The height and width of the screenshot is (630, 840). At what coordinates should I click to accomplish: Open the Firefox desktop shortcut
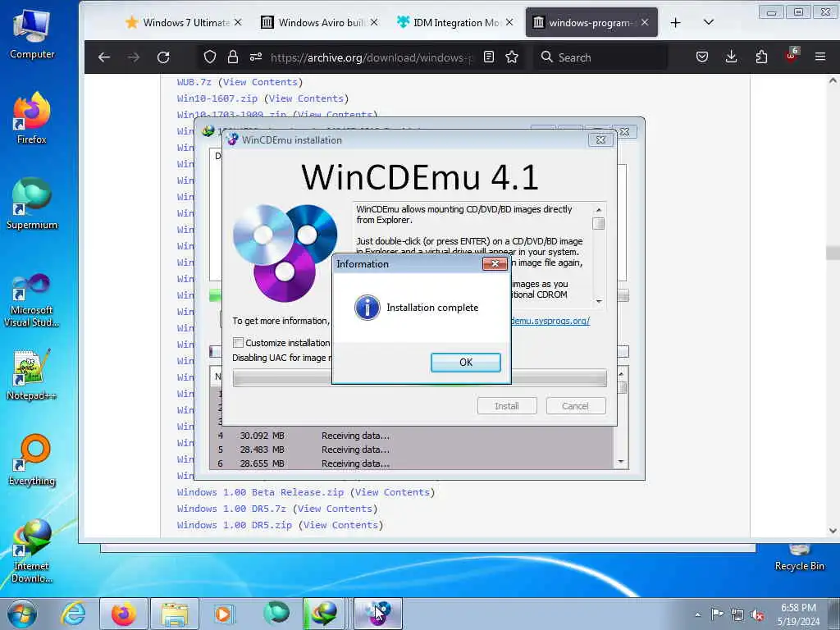tap(32, 118)
